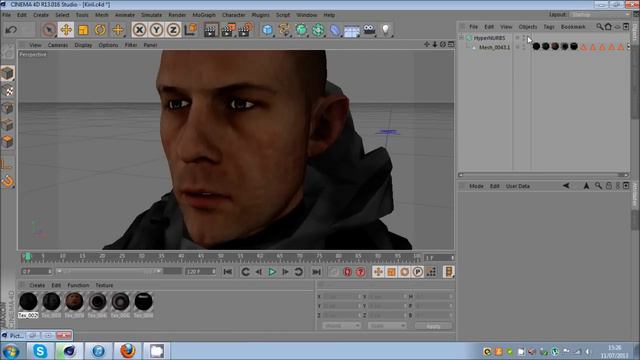
Task: Open the floor environment objects palette
Action: [x=352, y=30]
